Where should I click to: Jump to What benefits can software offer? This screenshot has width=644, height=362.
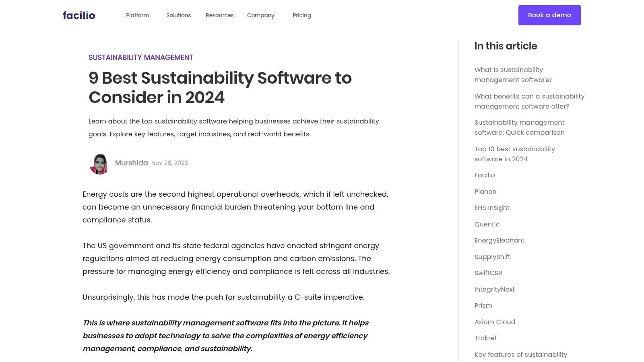(x=529, y=101)
